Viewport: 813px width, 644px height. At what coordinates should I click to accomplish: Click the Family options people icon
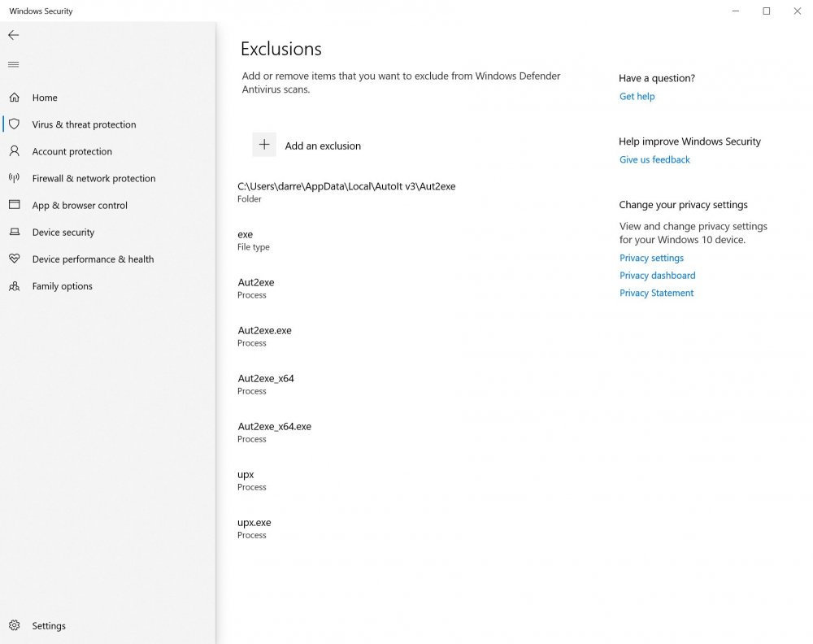[x=15, y=285]
